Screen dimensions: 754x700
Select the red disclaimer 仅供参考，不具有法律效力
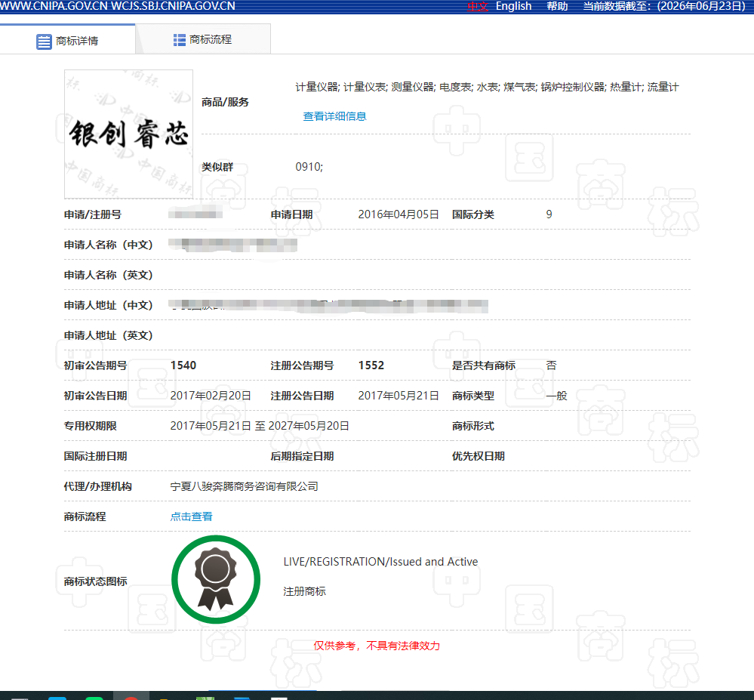point(377,646)
